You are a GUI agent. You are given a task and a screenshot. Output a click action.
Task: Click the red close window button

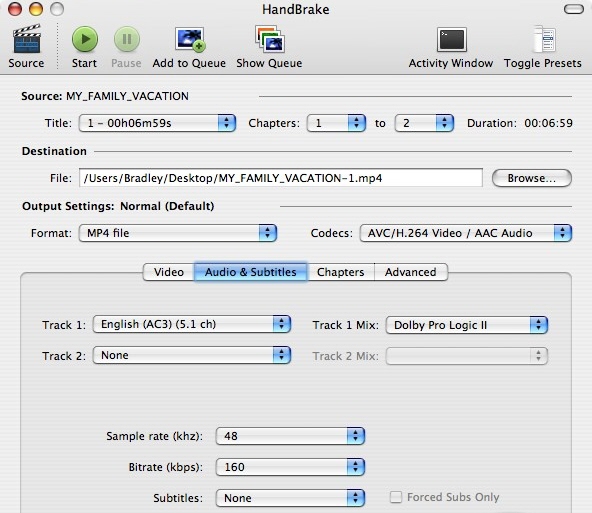[15, 9]
